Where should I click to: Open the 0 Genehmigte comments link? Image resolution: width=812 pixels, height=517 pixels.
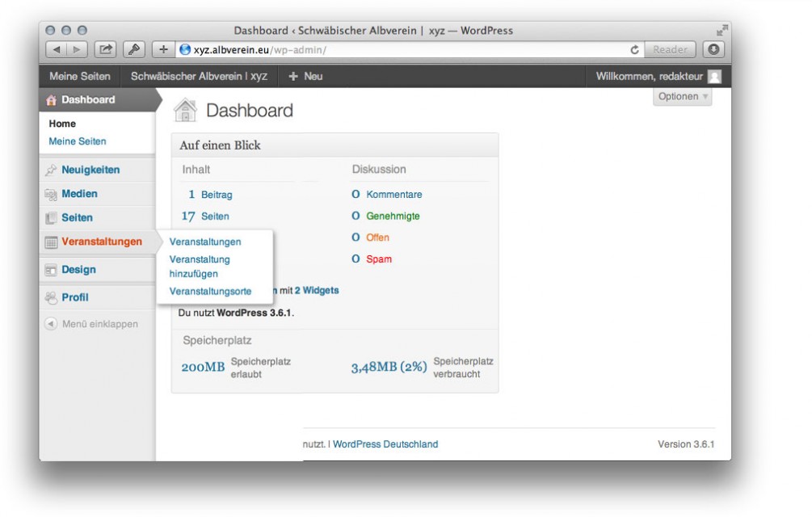(x=386, y=216)
